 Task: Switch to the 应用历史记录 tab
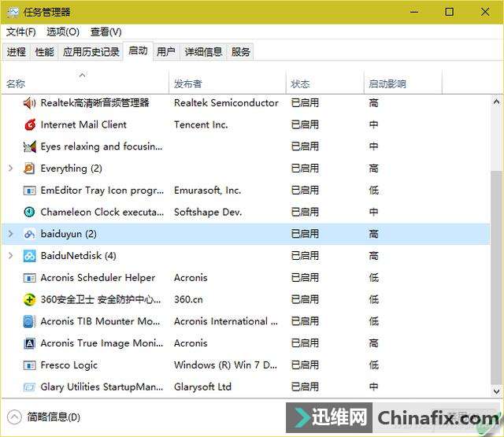(91, 52)
